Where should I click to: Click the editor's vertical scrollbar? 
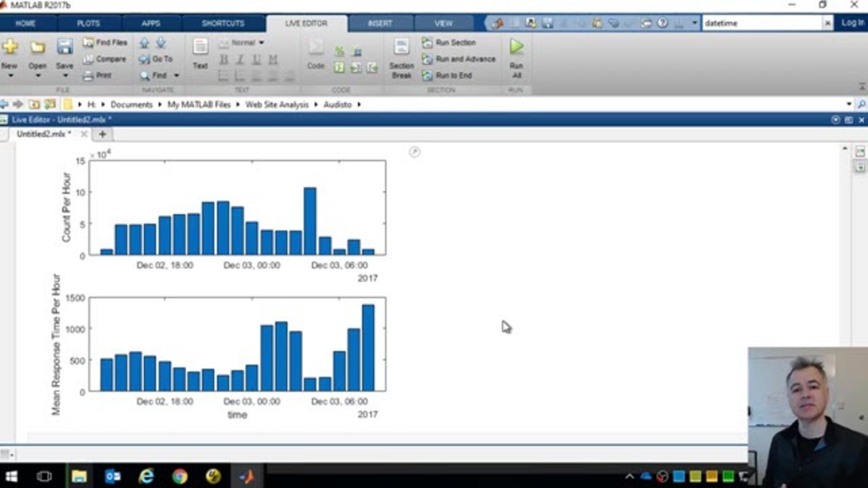(x=844, y=271)
